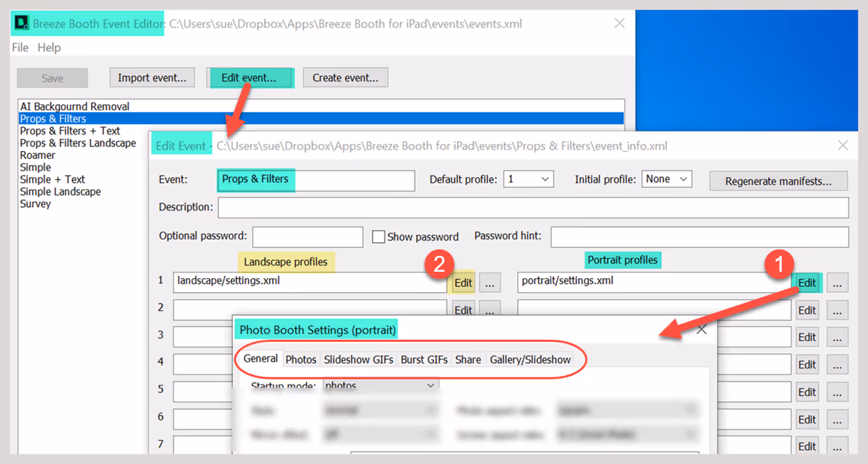Open the Help menu
Viewport: 868px width, 464px height.
click(49, 48)
